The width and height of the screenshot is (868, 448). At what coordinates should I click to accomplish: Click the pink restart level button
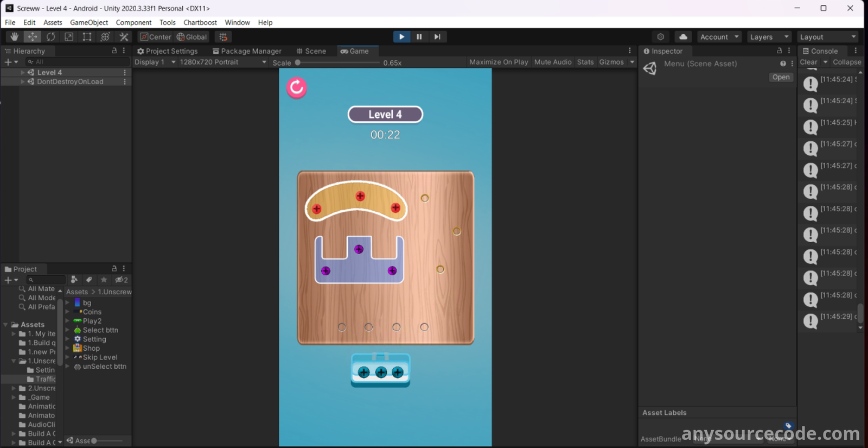[297, 87]
